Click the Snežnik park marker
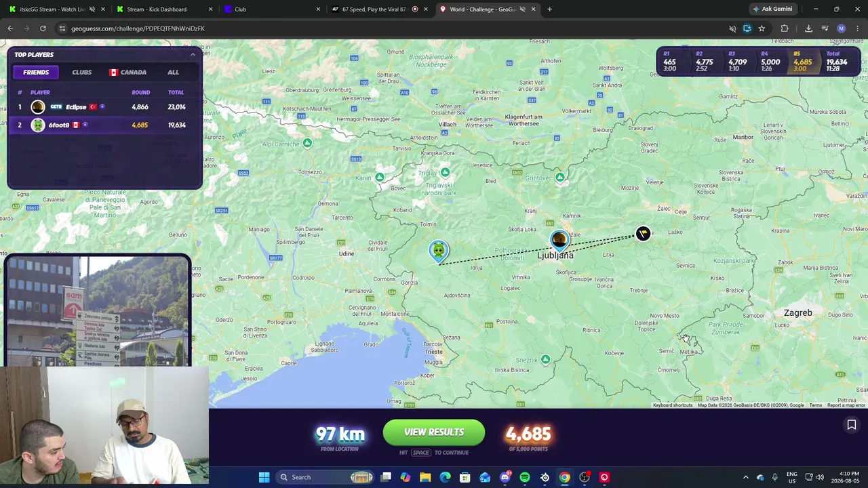This screenshot has height=488, width=868. pyautogui.click(x=546, y=360)
